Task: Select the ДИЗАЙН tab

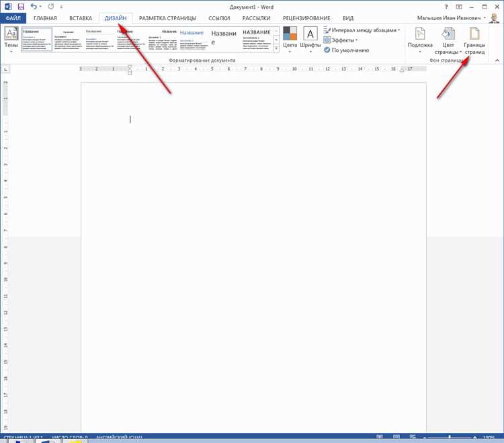Action: pos(116,18)
